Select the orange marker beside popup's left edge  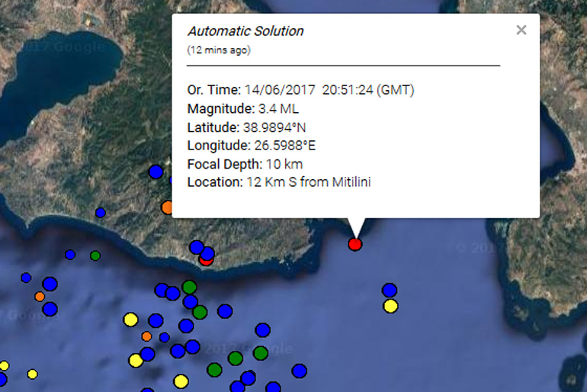pos(168,207)
